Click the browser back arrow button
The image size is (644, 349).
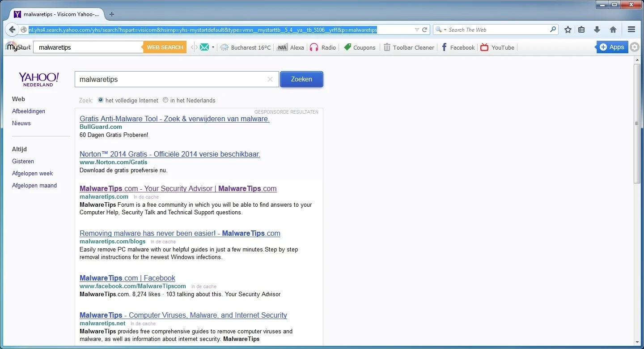pos(12,30)
